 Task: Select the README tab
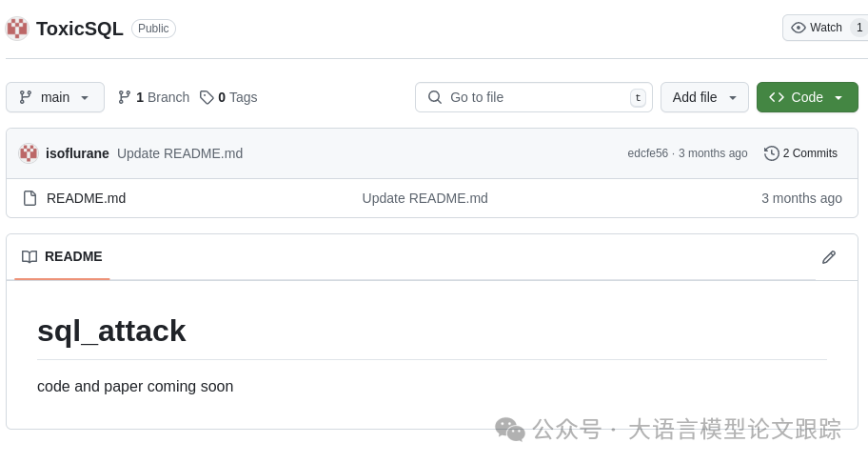click(x=63, y=257)
